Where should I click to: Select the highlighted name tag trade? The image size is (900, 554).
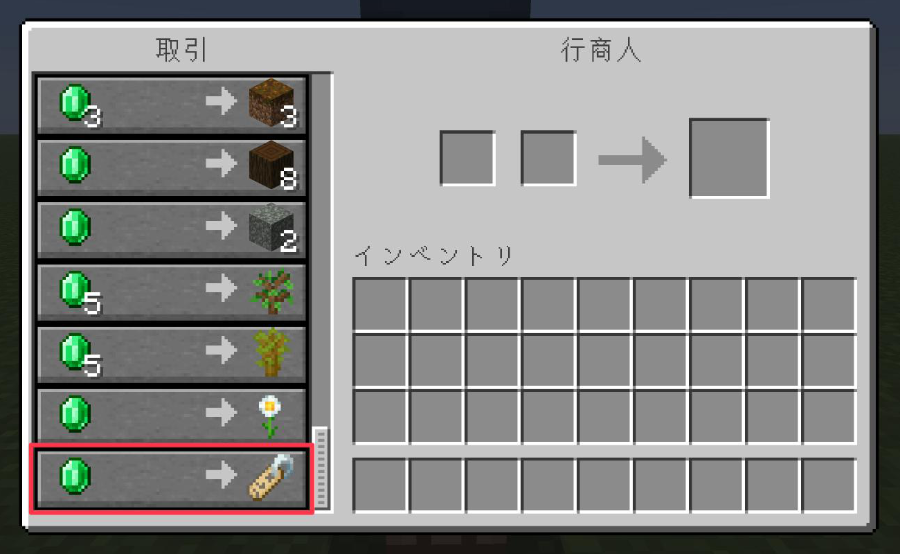171,478
